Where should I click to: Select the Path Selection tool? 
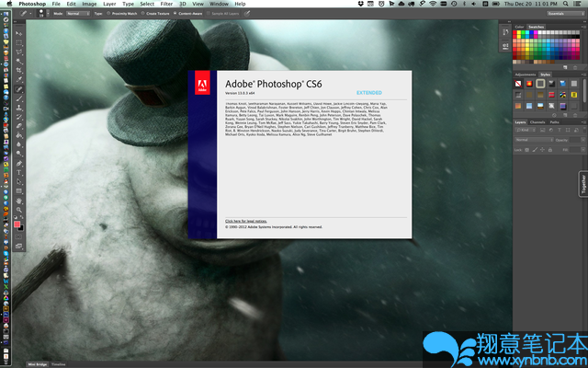(x=18, y=182)
